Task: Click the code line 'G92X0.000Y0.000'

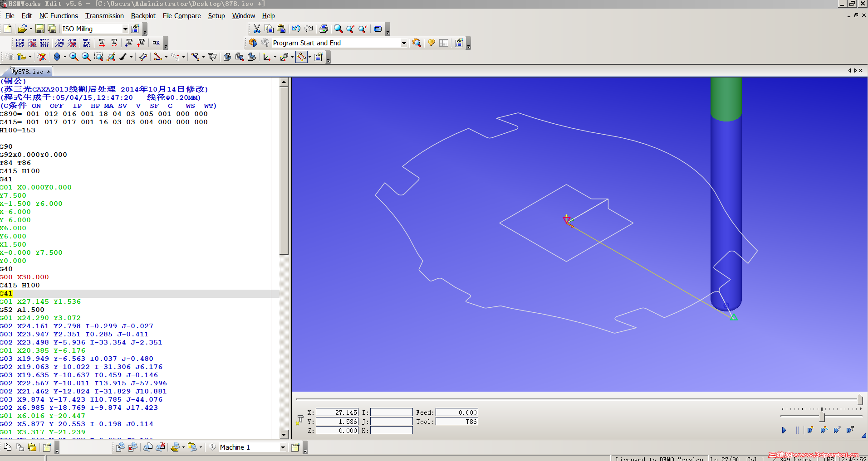Action: coord(34,155)
